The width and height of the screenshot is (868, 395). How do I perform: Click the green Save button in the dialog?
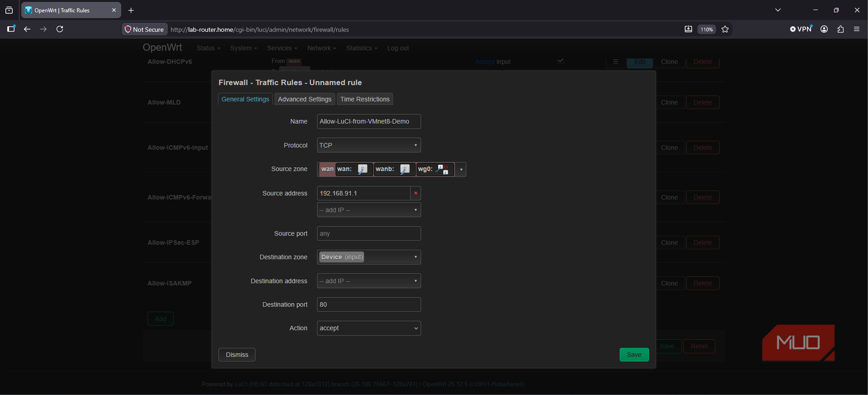(x=634, y=355)
